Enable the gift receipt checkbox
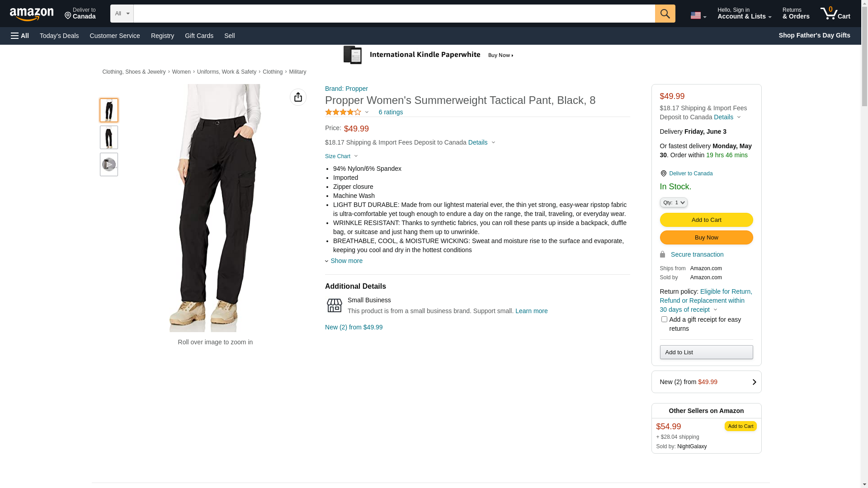Image resolution: width=868 pixels, height=488 pixels. point(664,319)
